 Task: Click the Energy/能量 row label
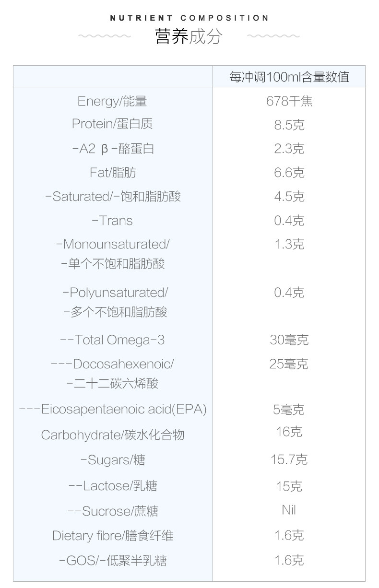[x=112, y=101]
